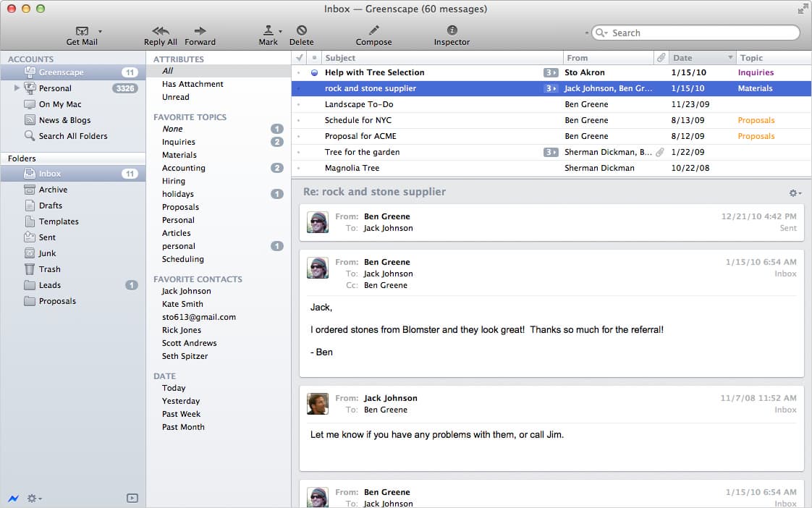The image size is (812, 508).
Task: Open the Junk folder icon
Action: tap(30, 253)
